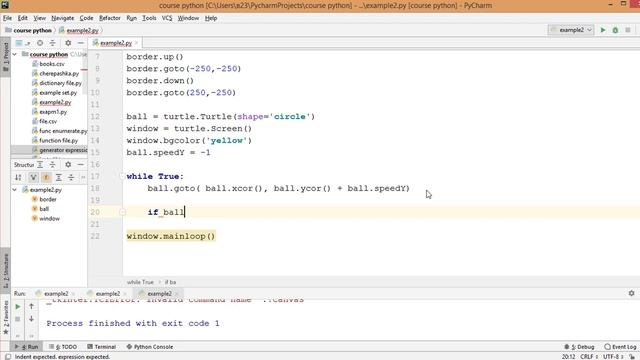Open the Structure panel settings gear
This screenshot has height=360, width=640.
point(68,164)
